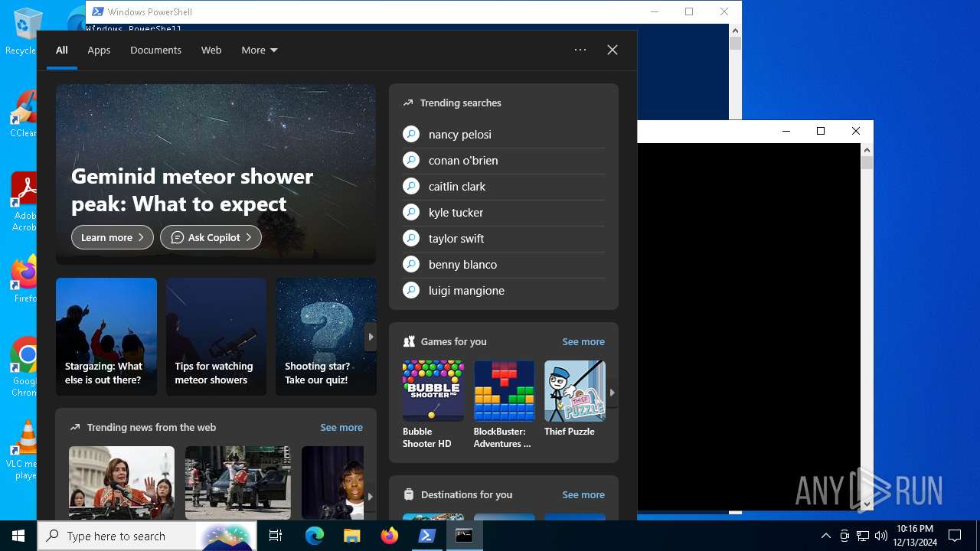The height and width of the screenshot is (551, 980).
Task: Click the taskbar search input field
Action: pyautogui.click(x=145, y=536)
